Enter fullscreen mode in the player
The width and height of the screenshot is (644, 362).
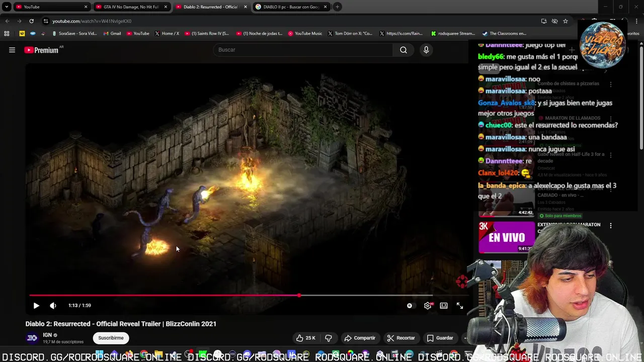[x=460, y=305]
